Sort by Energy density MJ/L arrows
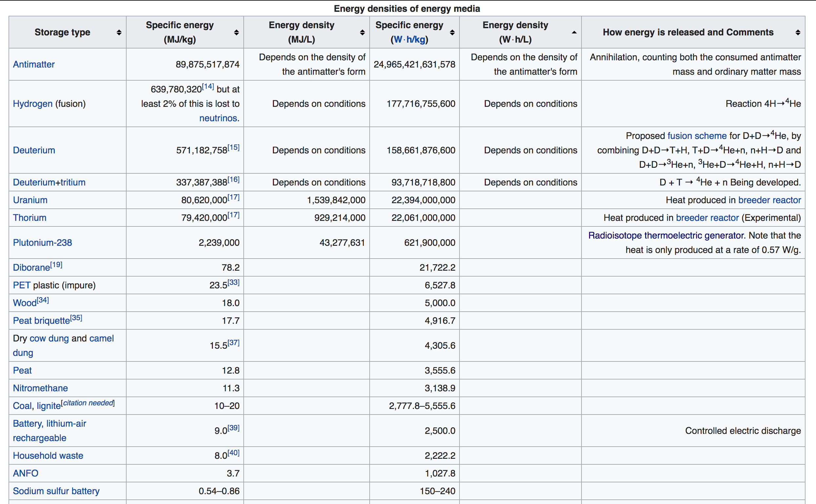816x504 pixels. pyautogui.click(x=362, y=32)
